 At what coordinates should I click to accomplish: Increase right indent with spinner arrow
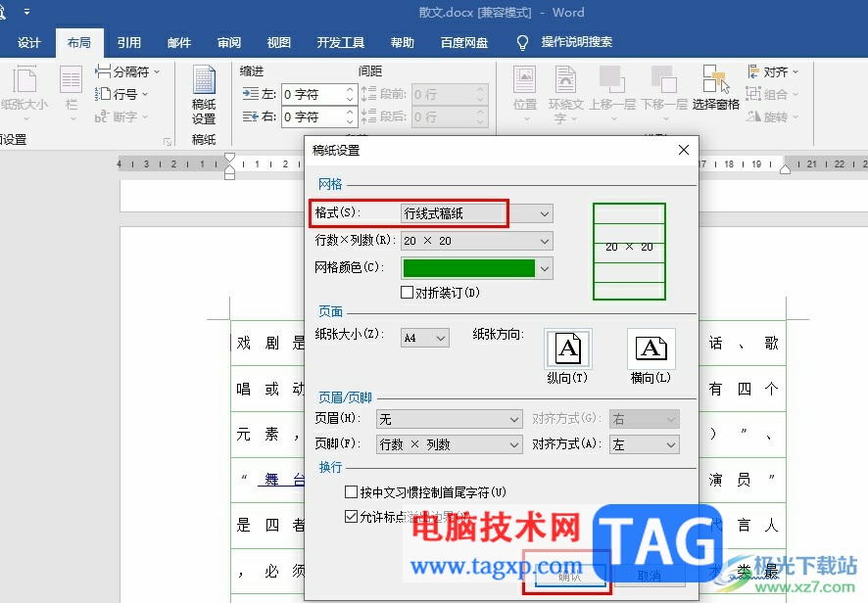click(x=350, y=112)
